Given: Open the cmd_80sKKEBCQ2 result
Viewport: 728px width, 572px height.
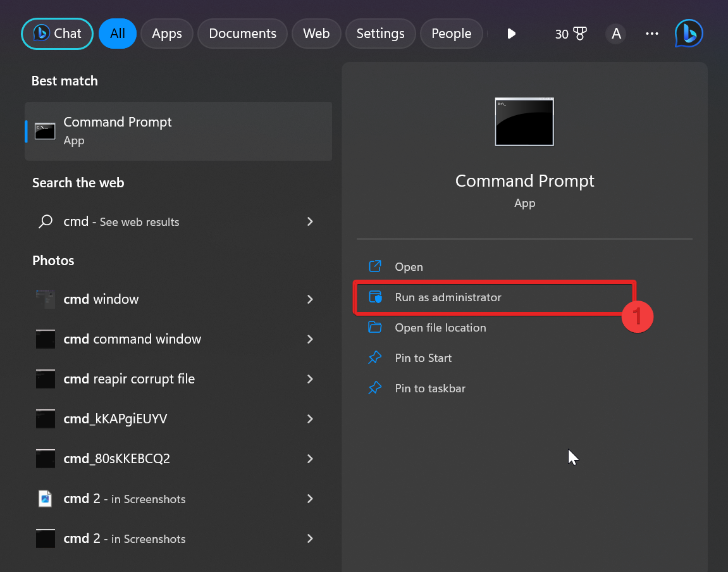Looking at the screenshot, I should coord(178,459).
